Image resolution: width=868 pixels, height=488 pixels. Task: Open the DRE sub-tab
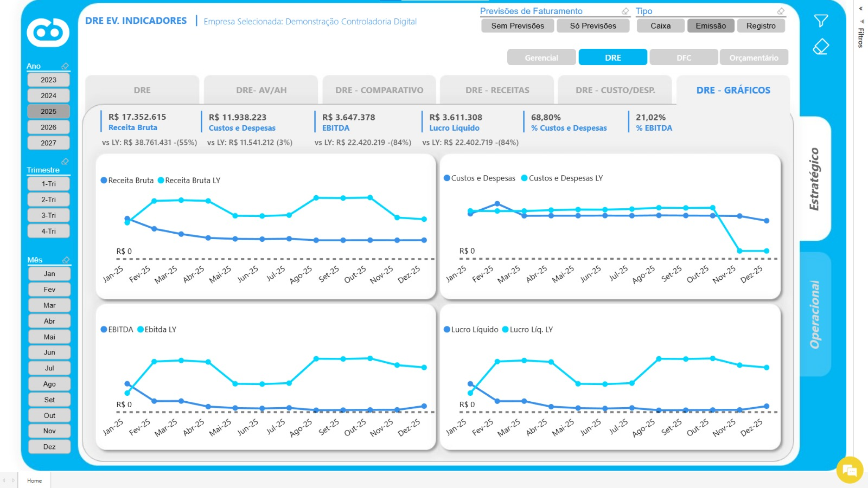[x=142, y=90]
